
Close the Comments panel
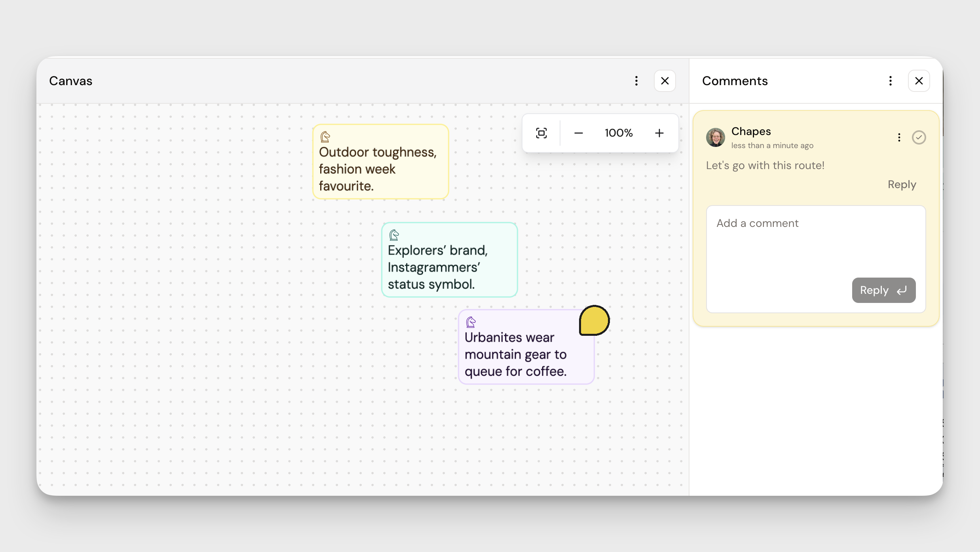(919, 81)
